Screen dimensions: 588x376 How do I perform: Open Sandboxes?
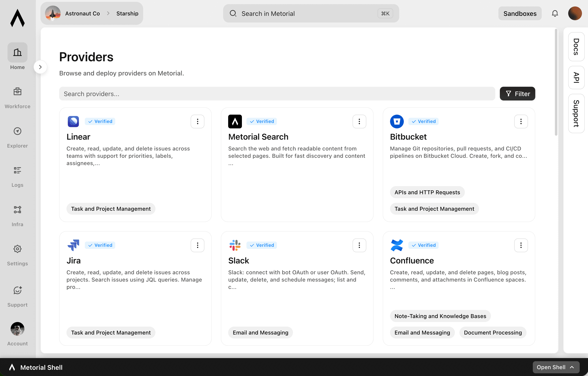coord(520,13)
